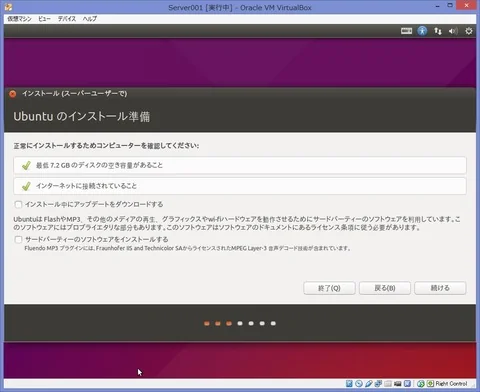Click the display settings icon in status bar
Viewport: 480px width, 392px height.
397,384
